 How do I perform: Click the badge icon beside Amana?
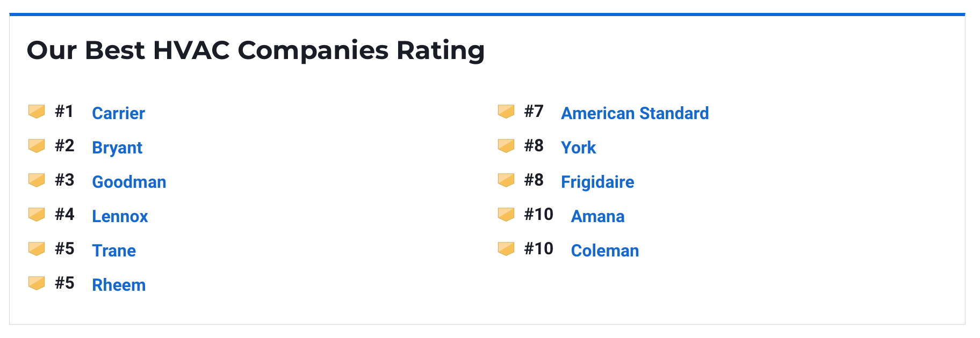pos(506,215)
